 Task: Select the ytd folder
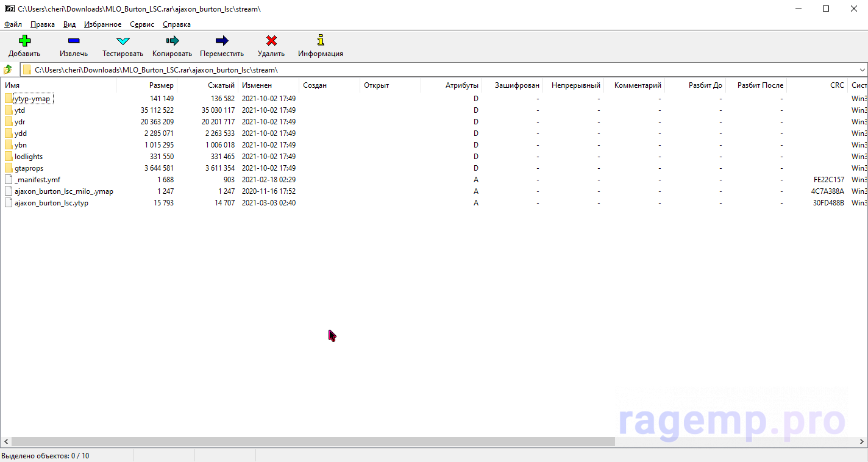[20, 110]
